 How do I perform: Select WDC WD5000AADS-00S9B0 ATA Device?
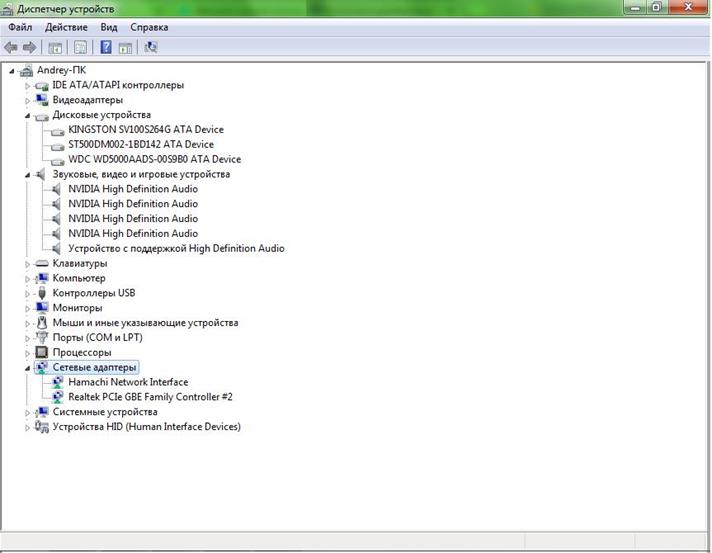point(154,159)
